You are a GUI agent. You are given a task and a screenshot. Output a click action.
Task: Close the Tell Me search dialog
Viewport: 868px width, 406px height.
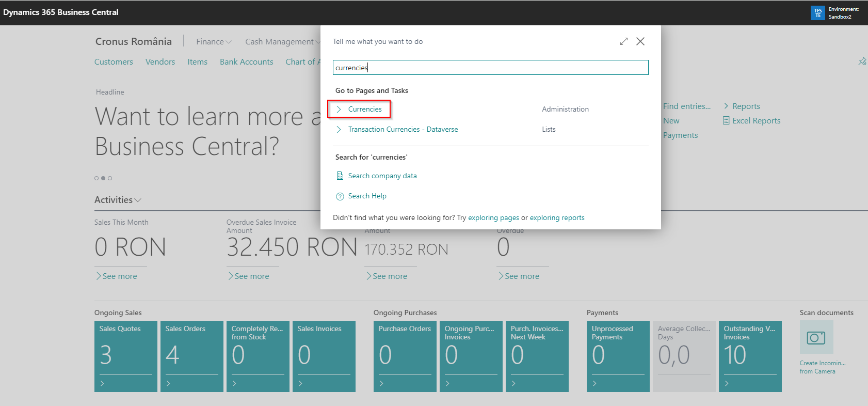click(640, 41)
